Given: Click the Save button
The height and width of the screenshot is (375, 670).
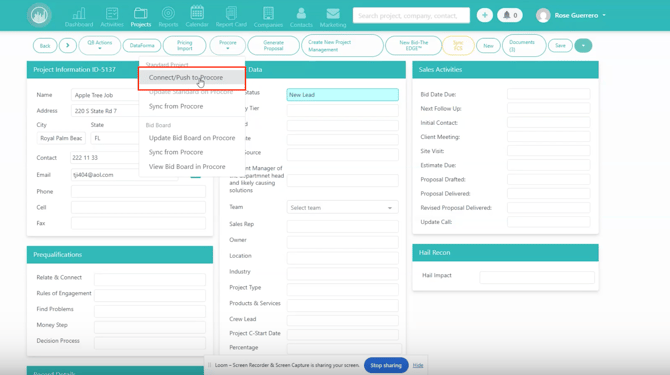Looking at the screenshot, I should (560, 46).
